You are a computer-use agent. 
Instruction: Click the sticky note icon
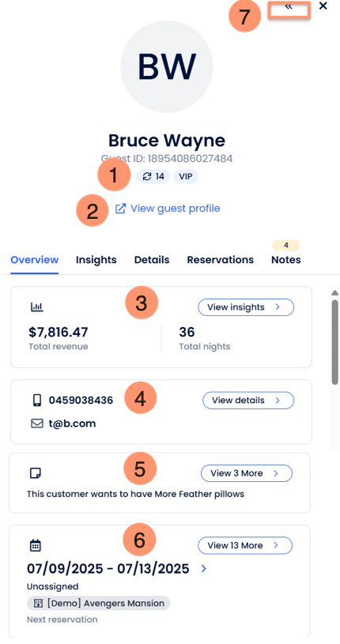point(36,473)
